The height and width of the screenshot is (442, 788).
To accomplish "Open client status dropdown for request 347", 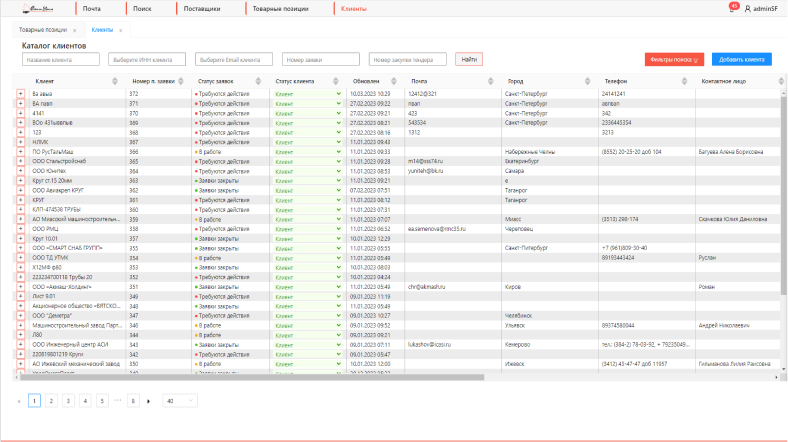I will pyautogui.click(x=308, y=316).
